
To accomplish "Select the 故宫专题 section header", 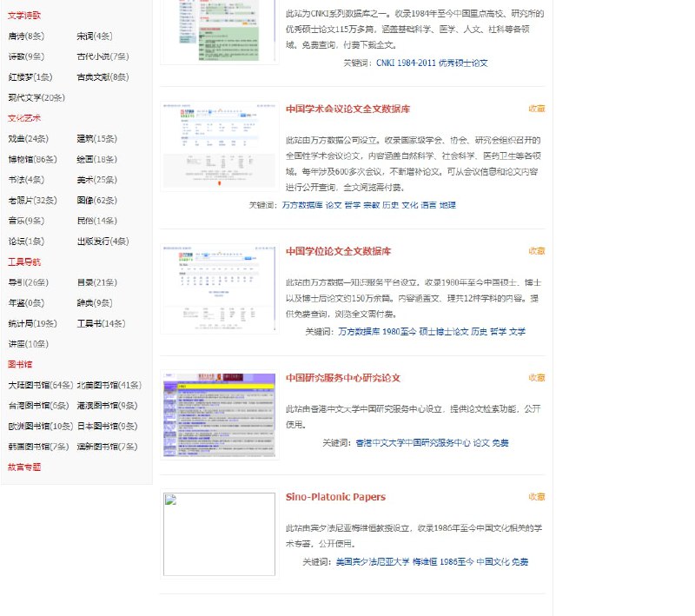I will point(23,468).
